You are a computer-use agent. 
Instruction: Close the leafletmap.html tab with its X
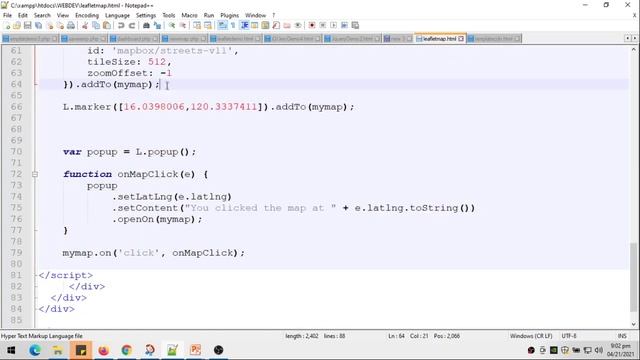tap(461, 39)
